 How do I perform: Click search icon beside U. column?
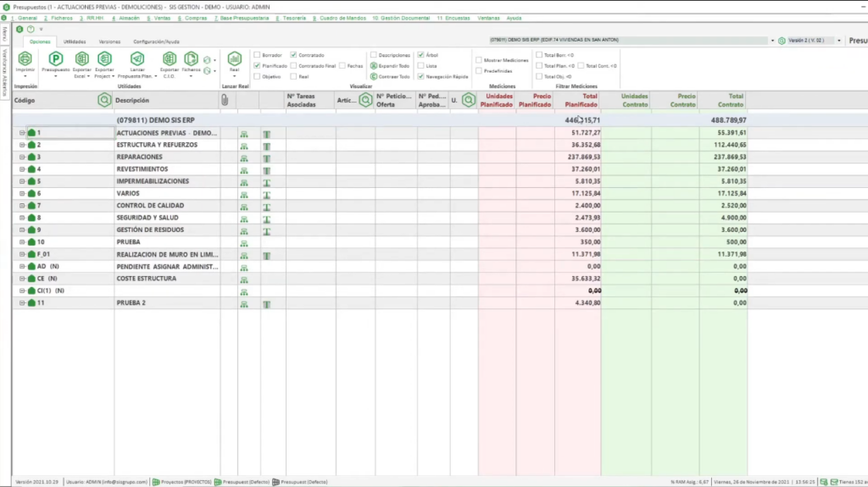pyautogui.click(x=468, y=100)
